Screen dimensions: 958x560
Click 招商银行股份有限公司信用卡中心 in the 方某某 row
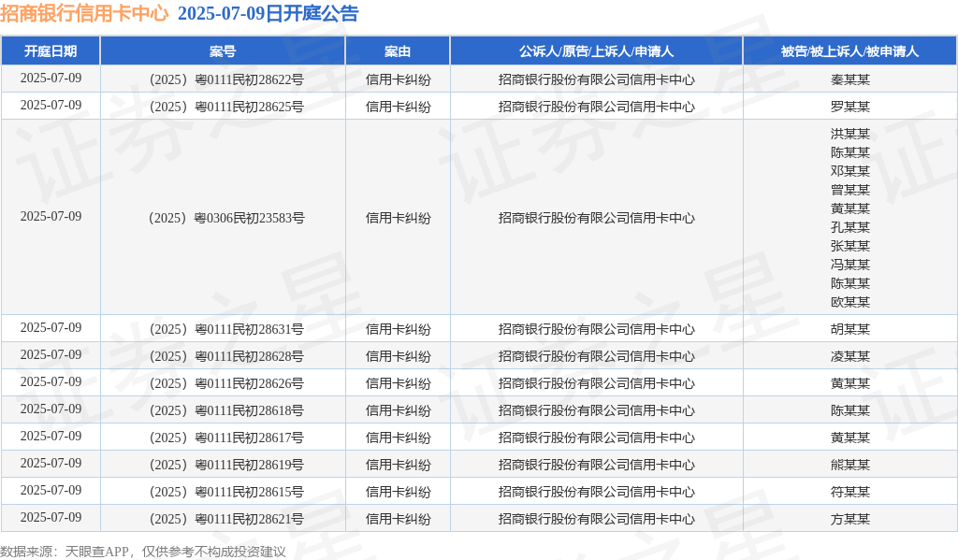[x=596, y=519]
